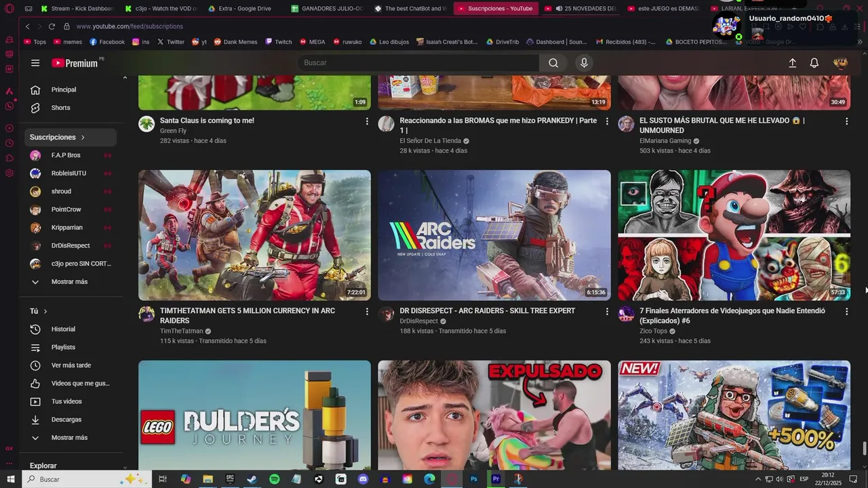Expand Mostrar más under Tú section
868x488 pixels.
(x=71, y=438)
